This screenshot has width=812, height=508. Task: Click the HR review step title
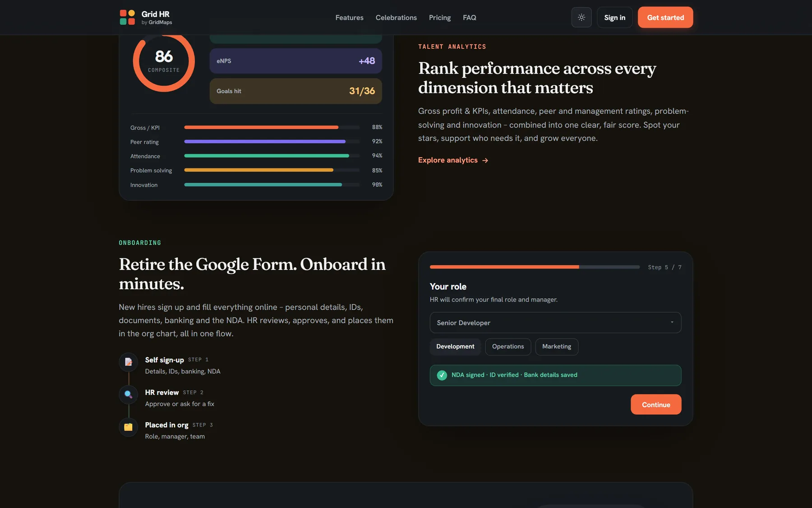(162, 392)
